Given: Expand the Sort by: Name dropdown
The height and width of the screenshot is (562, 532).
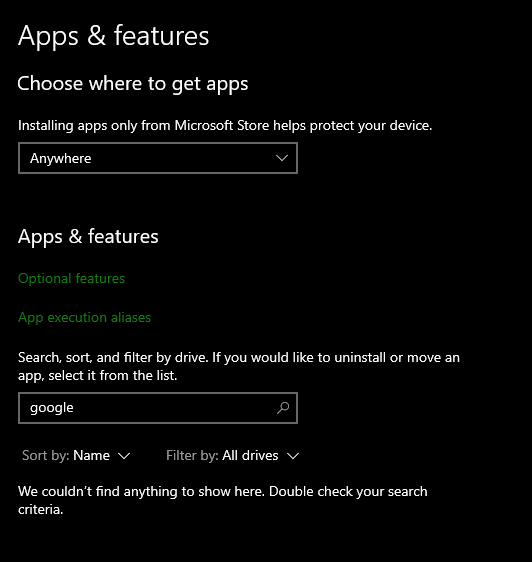Looking at the screenshot, I should click(x=76, y=456).
